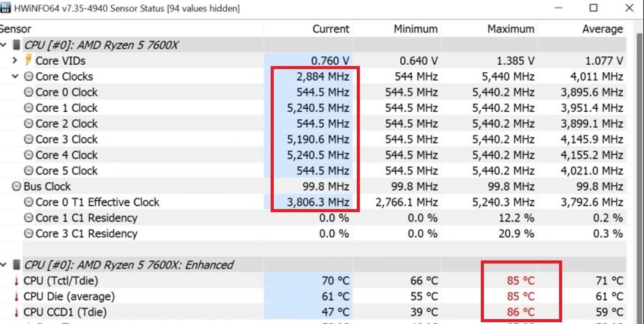The image size is (644, 324).
Task: Select the Core VIDs sensor label
Action: (60, 61)
